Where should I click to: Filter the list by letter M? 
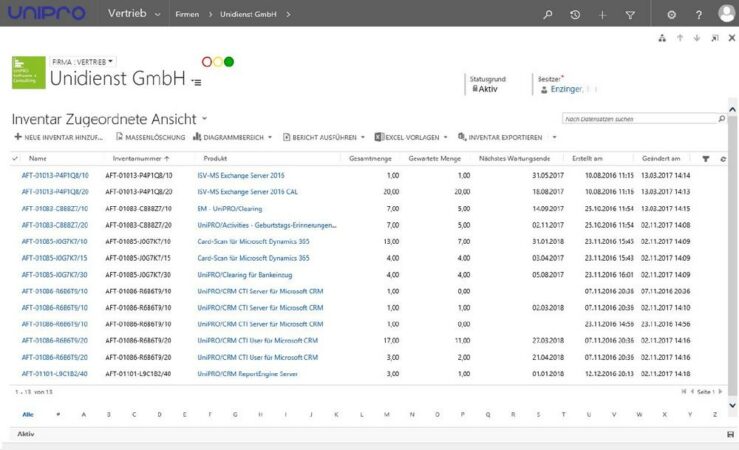coord(387,413)
